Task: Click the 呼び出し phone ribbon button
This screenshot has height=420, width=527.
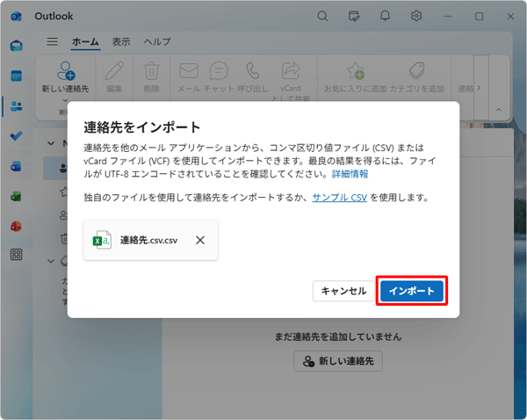Action: point(253,77)
